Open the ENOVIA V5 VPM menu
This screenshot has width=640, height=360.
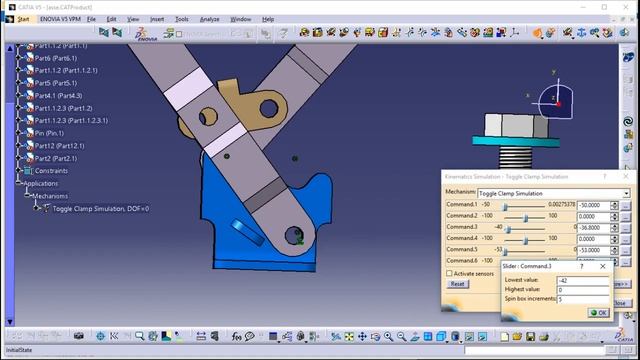(60, 19)
